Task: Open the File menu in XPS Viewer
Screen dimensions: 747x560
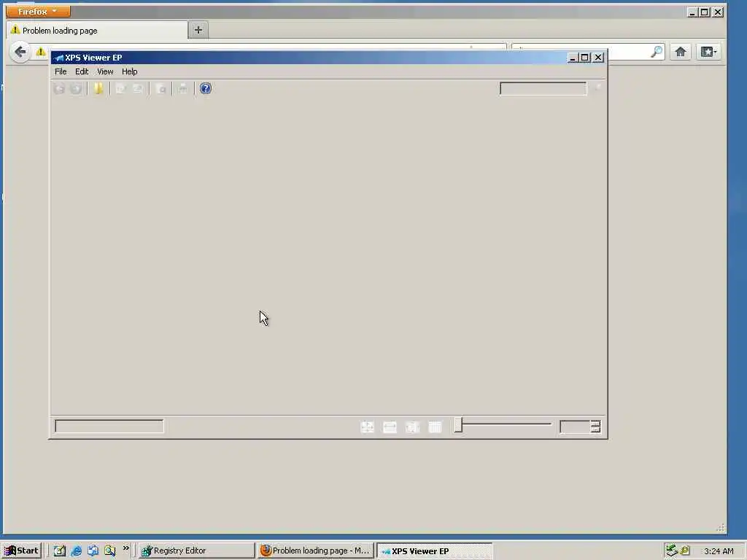Action: tap(61, 71)
